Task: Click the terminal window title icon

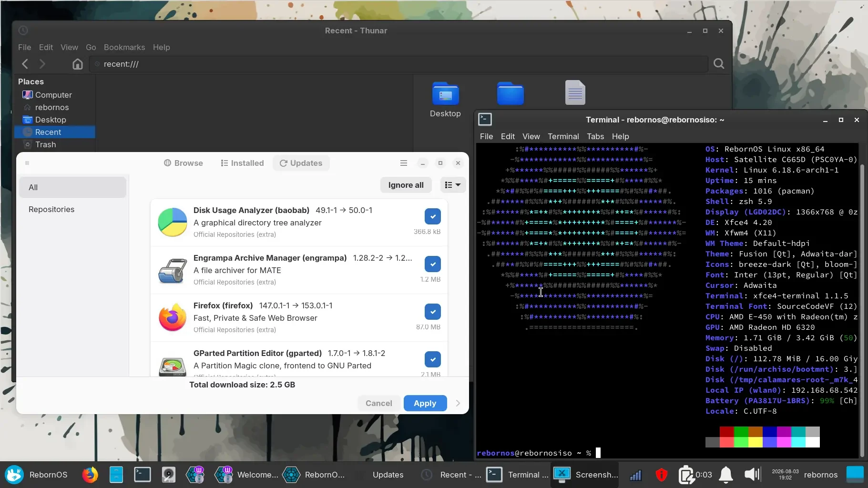Action: [x=485, y=119]
